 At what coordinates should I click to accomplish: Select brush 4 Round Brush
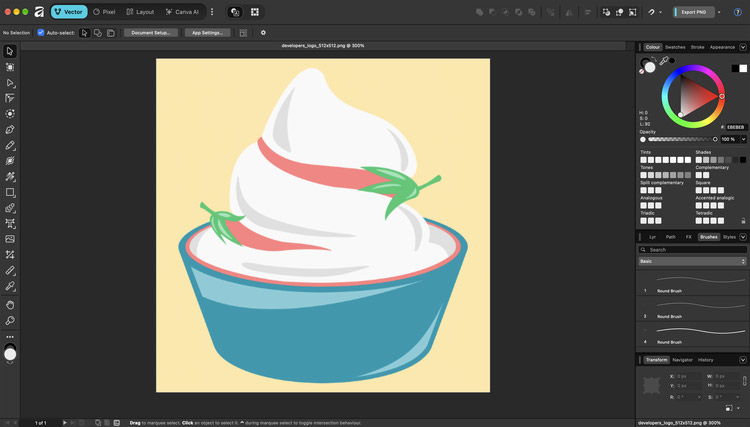[692, 334]
